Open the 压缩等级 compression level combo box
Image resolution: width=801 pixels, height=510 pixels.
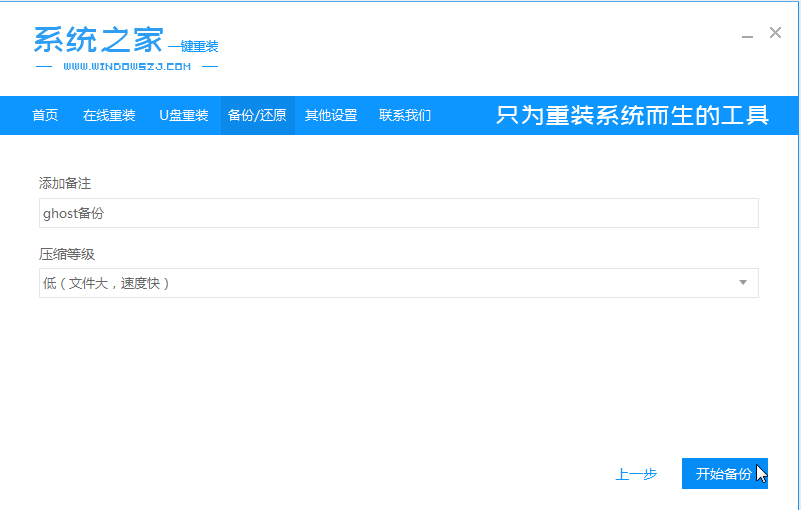[398, 283]
